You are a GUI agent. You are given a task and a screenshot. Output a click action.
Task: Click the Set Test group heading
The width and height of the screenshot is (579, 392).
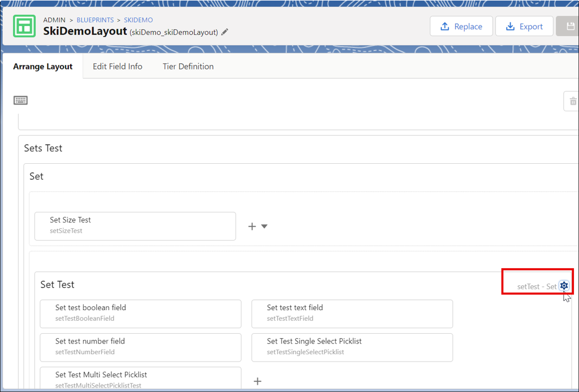[57, 285]
